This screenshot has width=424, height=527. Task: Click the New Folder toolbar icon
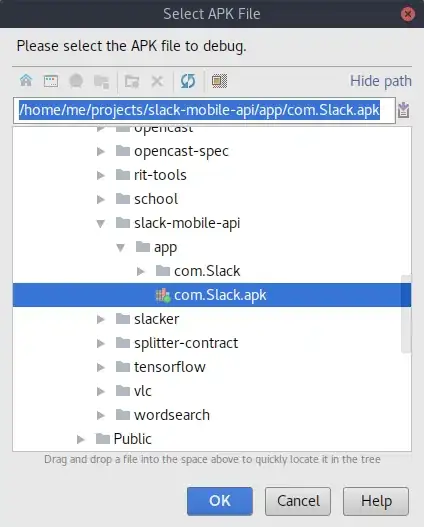(132, 81)
